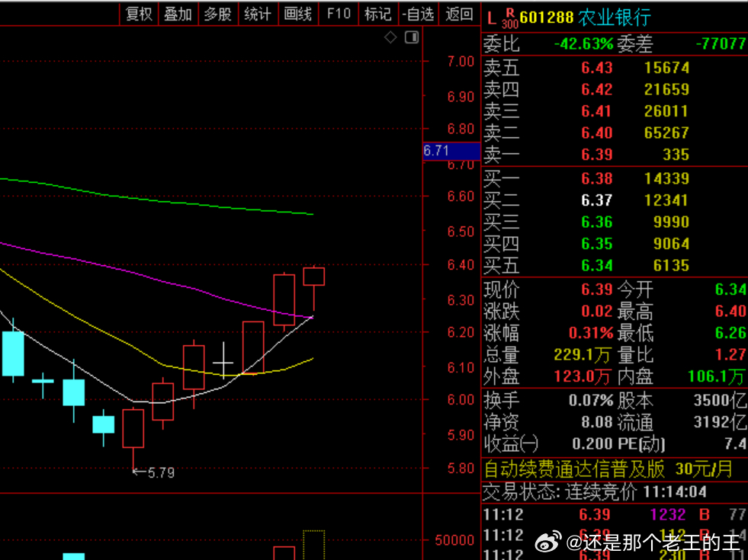Open the 叠加 overlay option
Screen dimensions: 748x560
[x=178, y=14]
